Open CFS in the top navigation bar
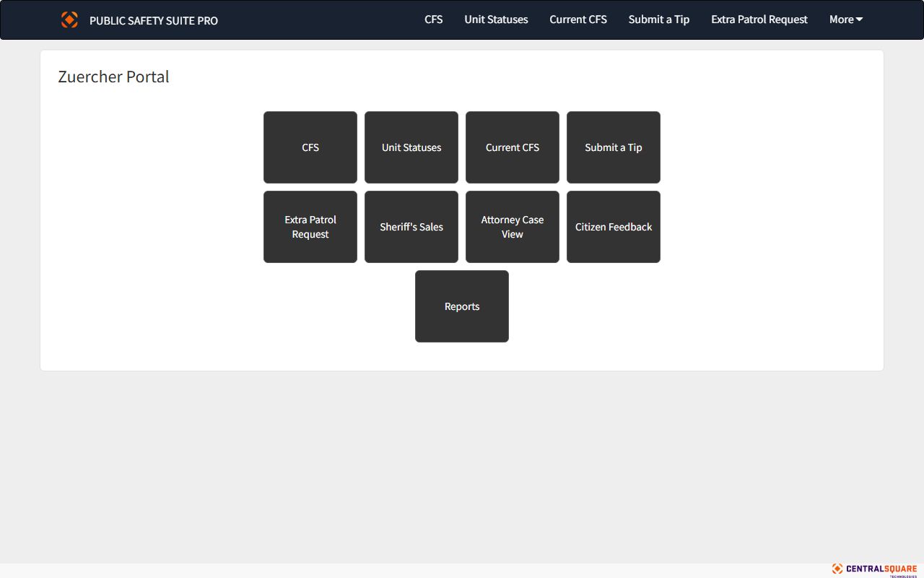 click(x=434, y=20)
